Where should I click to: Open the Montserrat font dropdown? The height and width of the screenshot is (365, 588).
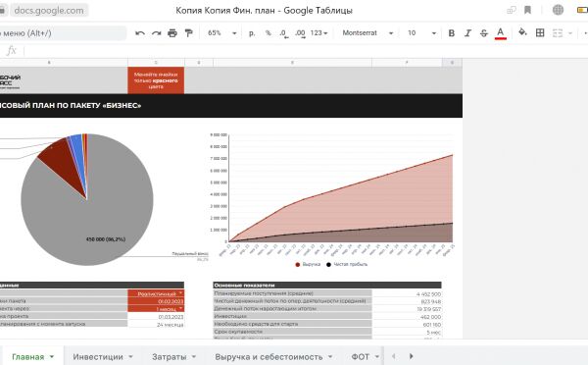367,33
